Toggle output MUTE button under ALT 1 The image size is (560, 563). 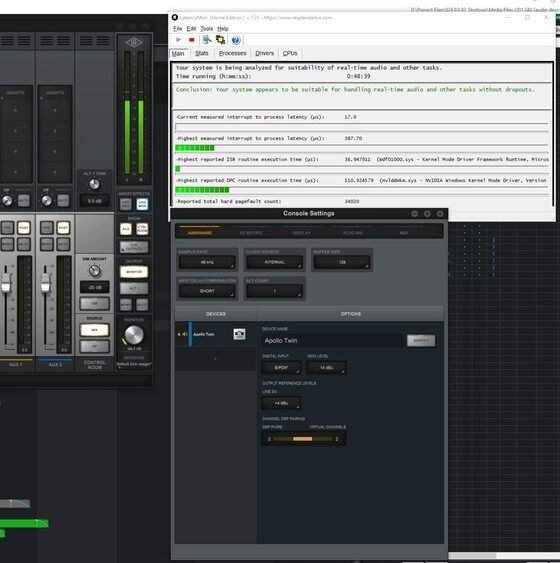[x=142, y=305]
